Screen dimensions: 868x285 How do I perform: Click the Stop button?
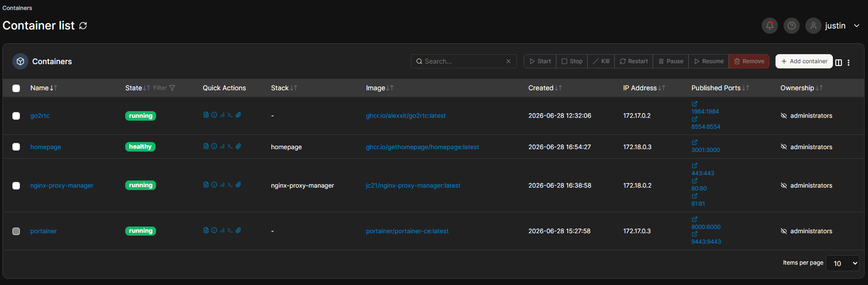point(572,61)
